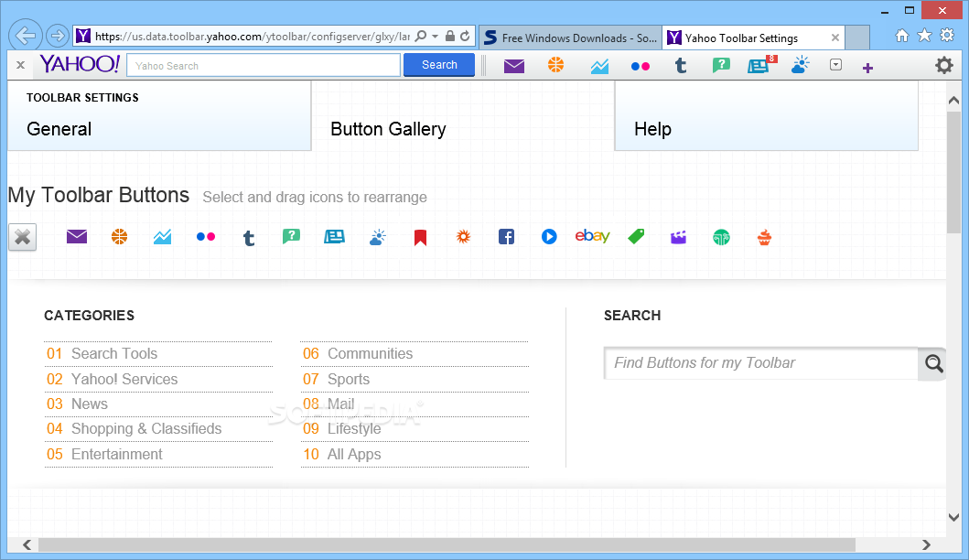Select the green round icon in My Toolbar Buttons

point(721,237)
